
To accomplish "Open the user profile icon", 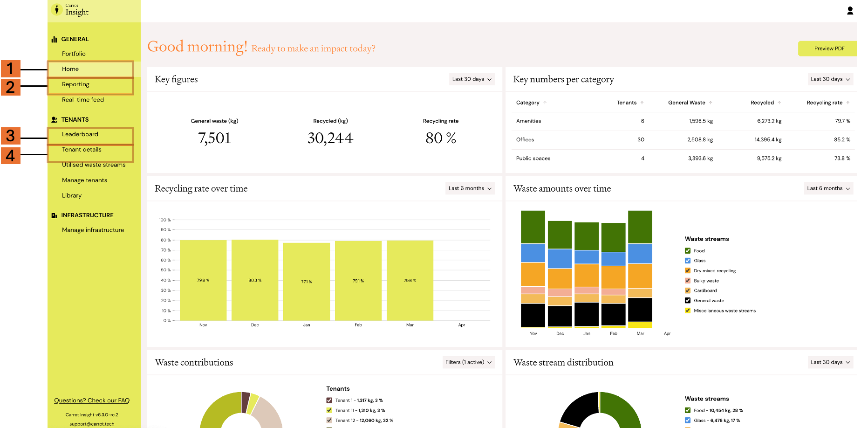I will [850, 11].
